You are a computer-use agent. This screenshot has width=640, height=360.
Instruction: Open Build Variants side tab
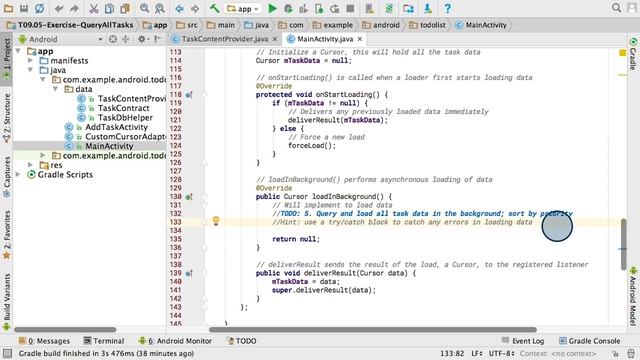[7, 302]
